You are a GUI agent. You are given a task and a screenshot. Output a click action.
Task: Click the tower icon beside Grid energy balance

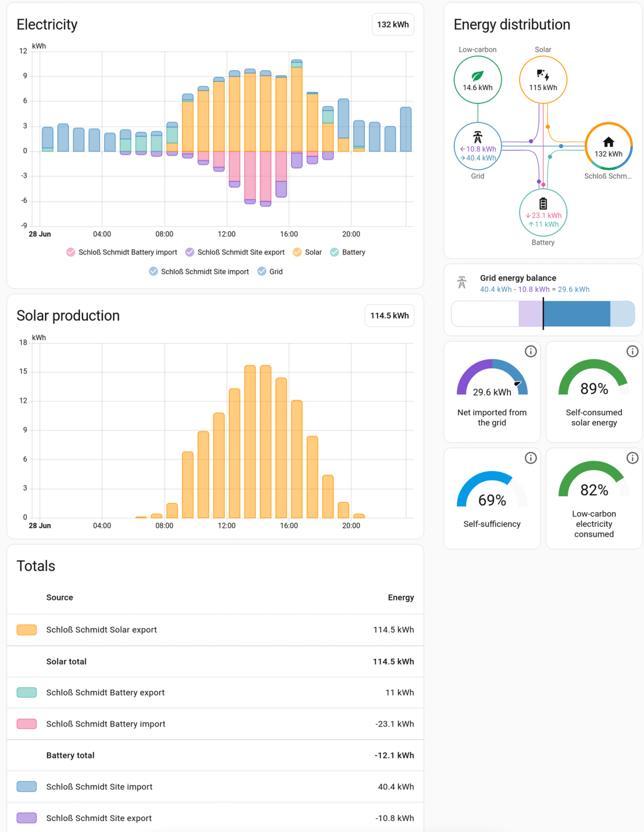click(x=462, y=282)
